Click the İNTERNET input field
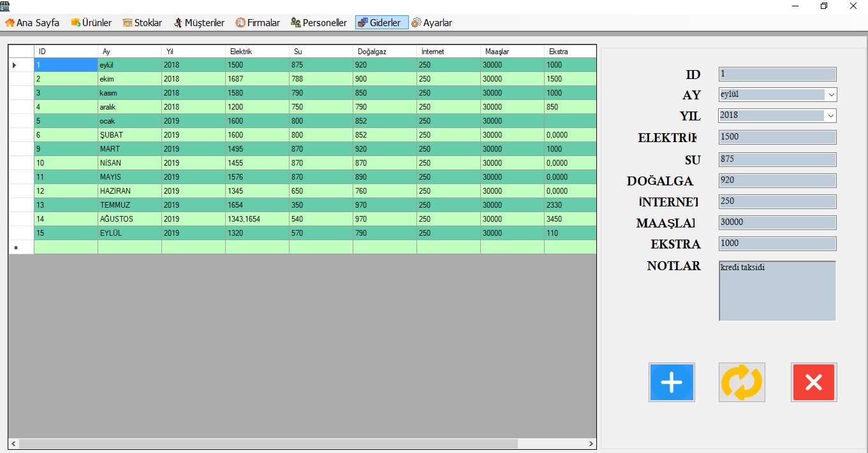 [x=777, y=201]
